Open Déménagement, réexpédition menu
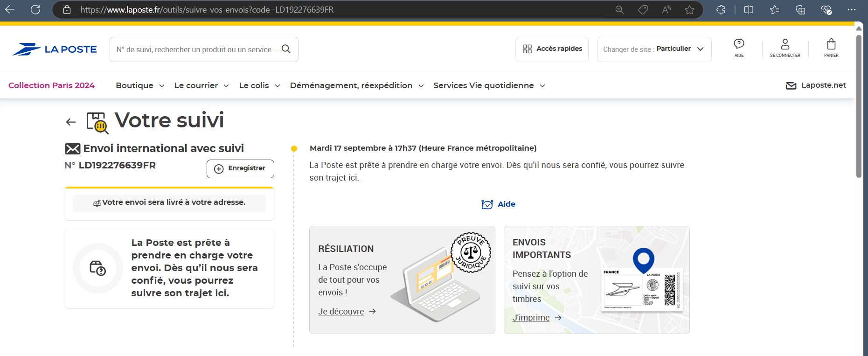868x356 pixels. click(356, 85)
